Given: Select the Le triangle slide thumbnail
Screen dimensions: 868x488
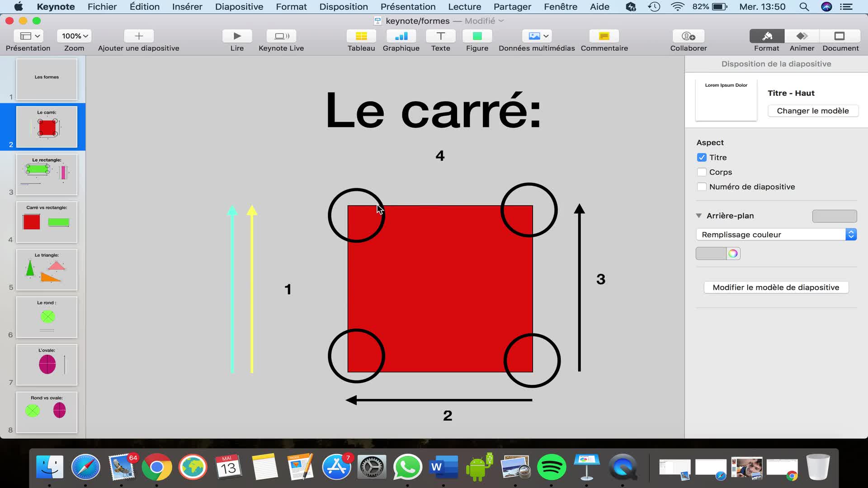Looking at the screenshot, I should click(47, 270).
